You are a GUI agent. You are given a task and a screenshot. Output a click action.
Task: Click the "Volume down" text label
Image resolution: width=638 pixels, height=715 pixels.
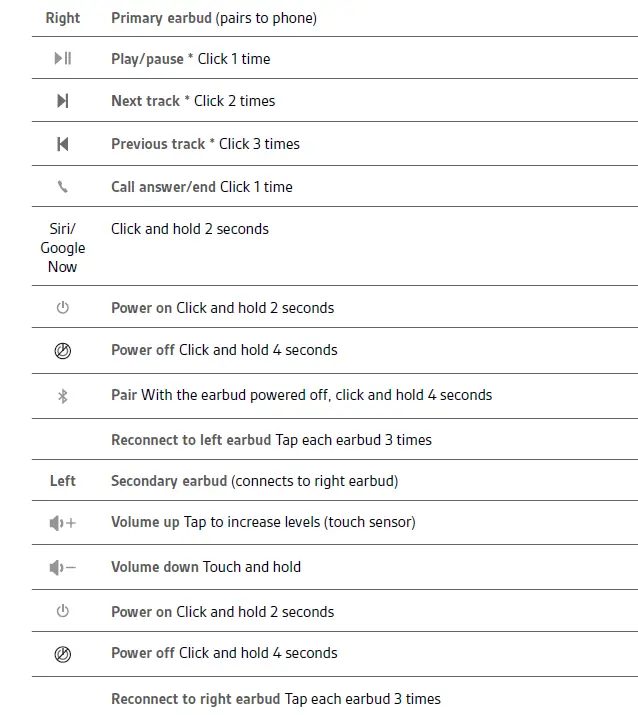[x=155, y=567]
